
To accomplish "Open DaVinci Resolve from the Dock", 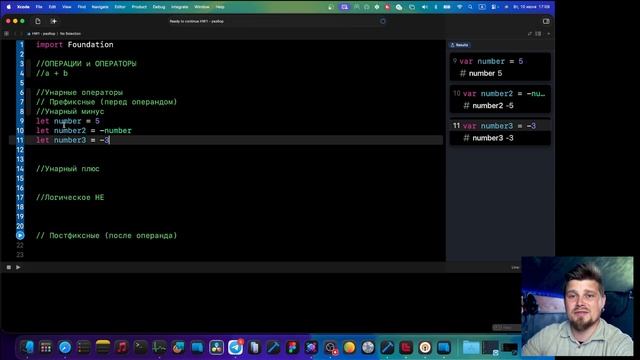I will 216,347.
